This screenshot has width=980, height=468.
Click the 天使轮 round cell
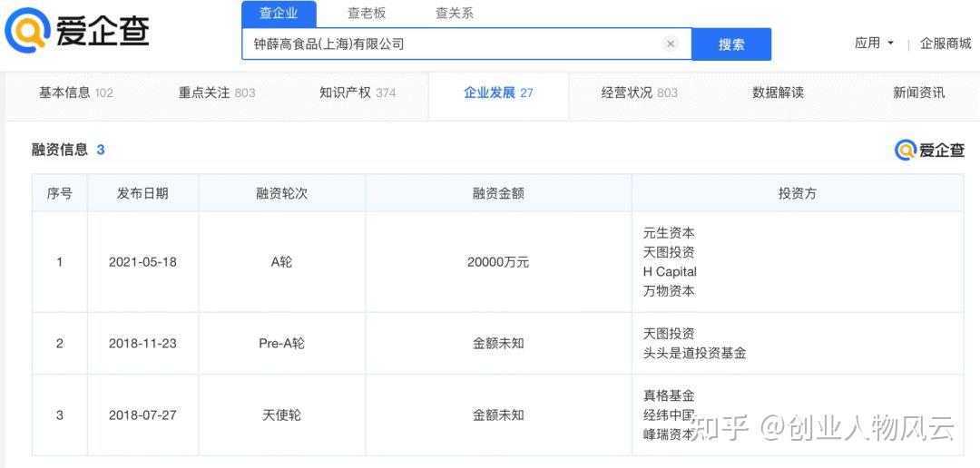[282, 415]
